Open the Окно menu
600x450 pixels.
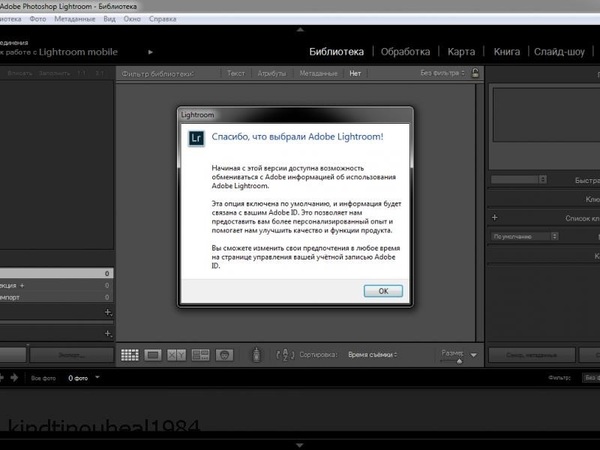tap(132, 19)
